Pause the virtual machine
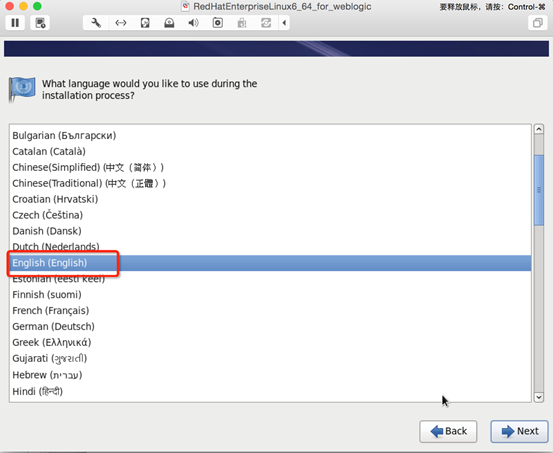Image resolution: width=553 pixels, height=453 pixels. click(15, 23)
